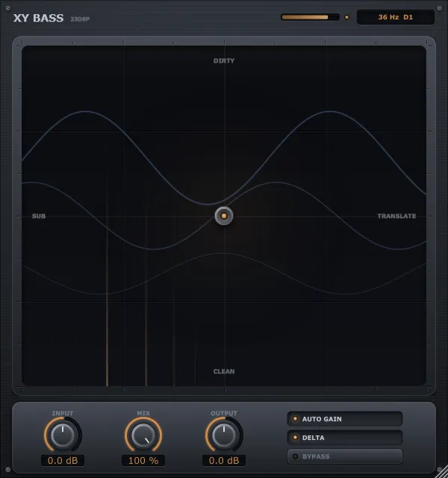Image resolution: width=448 pixels, height=478 pixels.
Task: Click the TRANSLATE label on the XY pad
Action: point(396,216)
